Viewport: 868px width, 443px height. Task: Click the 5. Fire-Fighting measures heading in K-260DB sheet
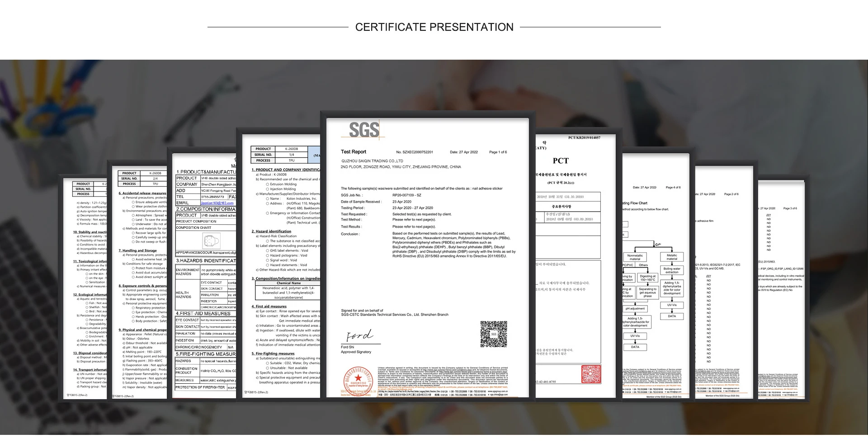tap(273, 353)
